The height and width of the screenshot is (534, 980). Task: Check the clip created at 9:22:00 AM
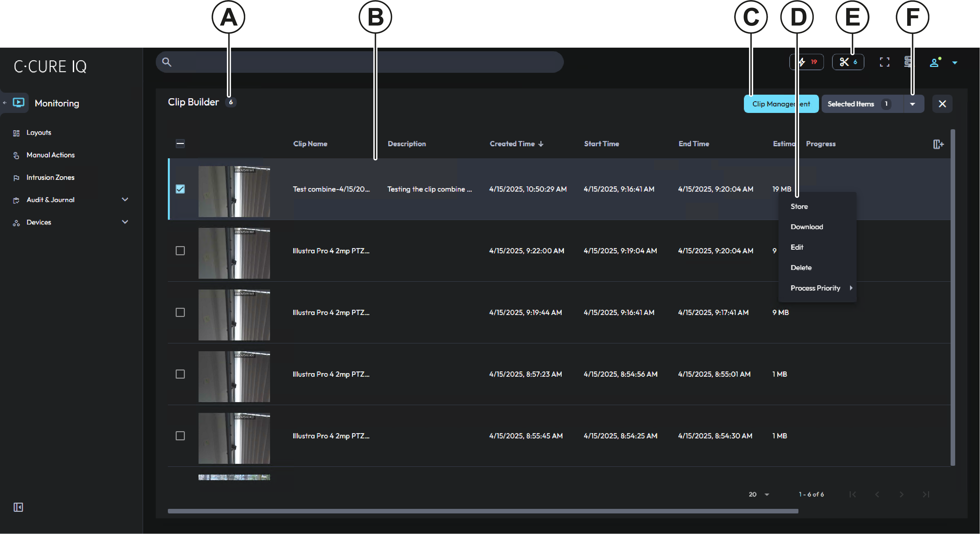coord(180,251)
